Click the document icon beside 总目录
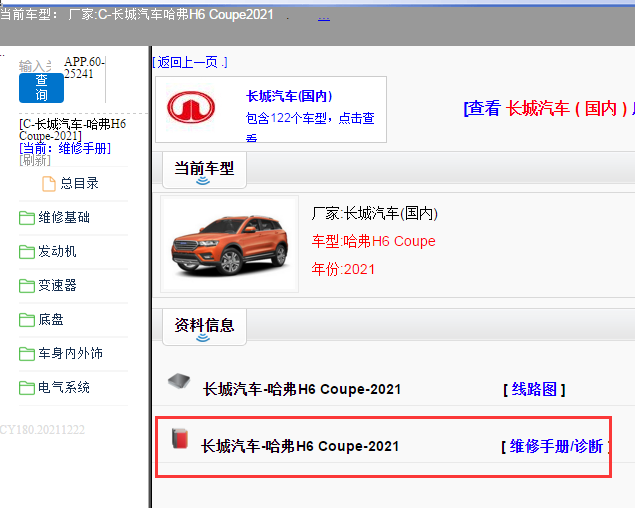 49,184
